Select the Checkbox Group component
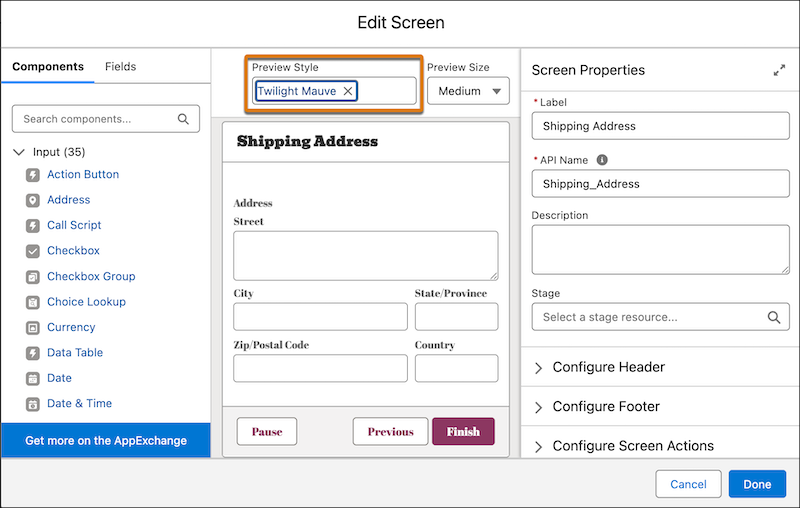The height and width of the screenshot is (508, 800). (90, 277)
